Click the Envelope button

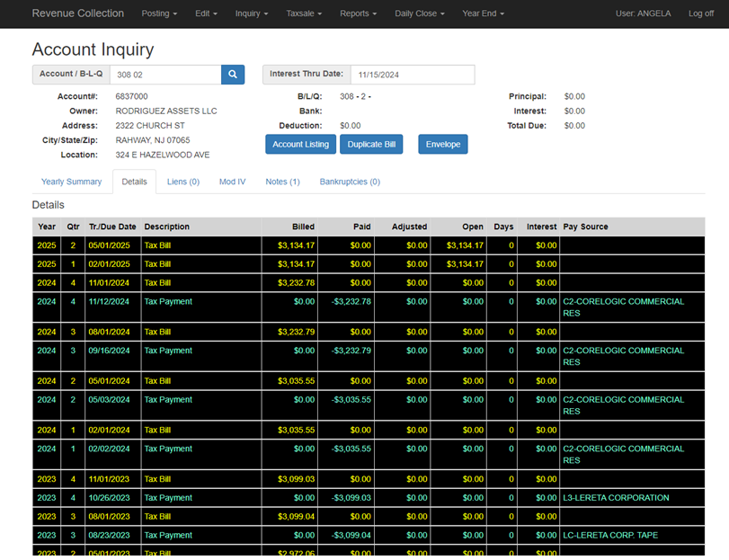(443, 144)
